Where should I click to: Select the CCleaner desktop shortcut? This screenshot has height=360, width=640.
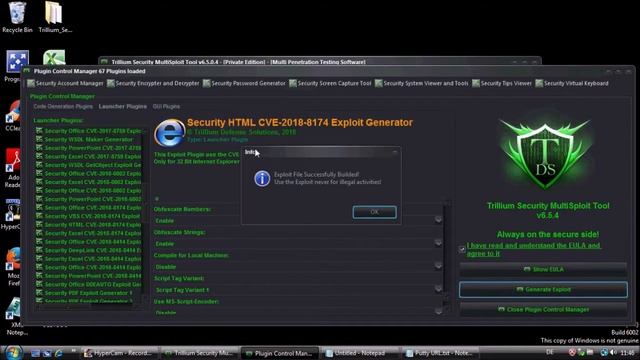point(13,116)
